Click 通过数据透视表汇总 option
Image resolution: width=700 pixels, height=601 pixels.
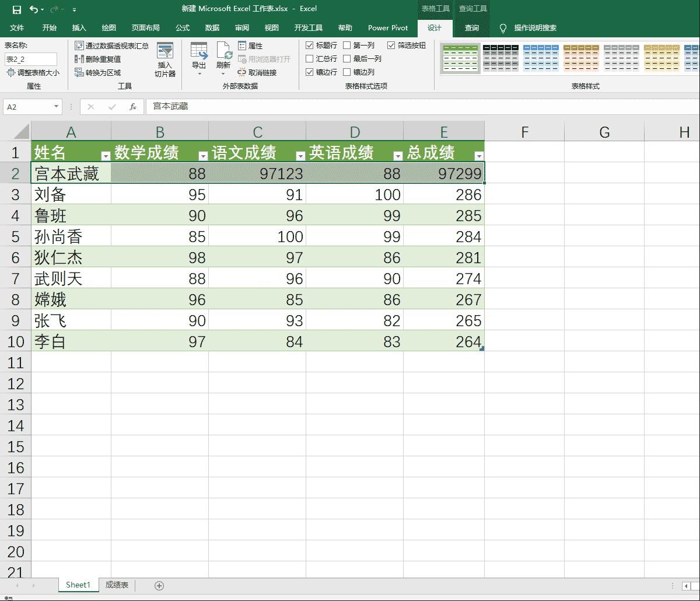pos(112,46)
